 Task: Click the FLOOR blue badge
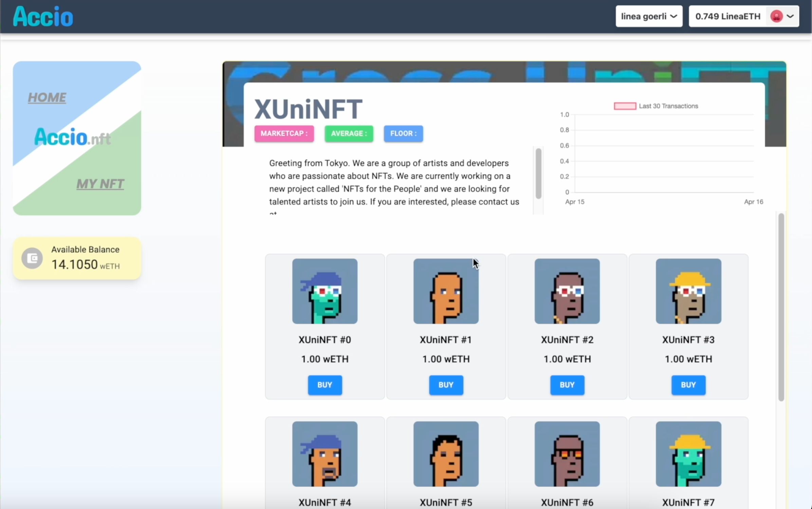(403, 134)
